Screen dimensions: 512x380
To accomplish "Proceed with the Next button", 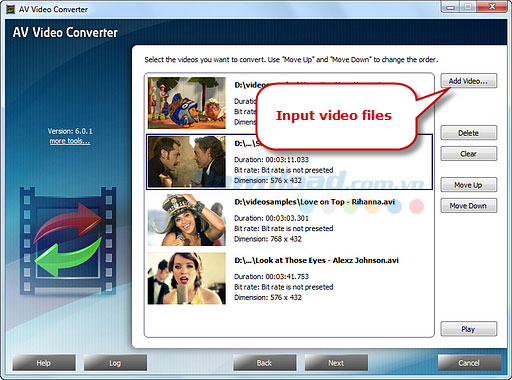I will coord(336,363).
